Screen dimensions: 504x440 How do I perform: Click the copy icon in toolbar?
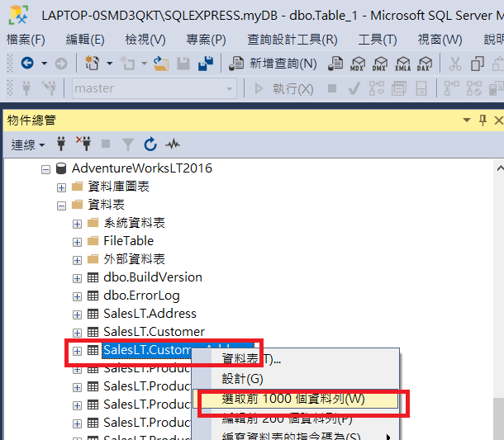pyautogui.click(x=478, y=64)
